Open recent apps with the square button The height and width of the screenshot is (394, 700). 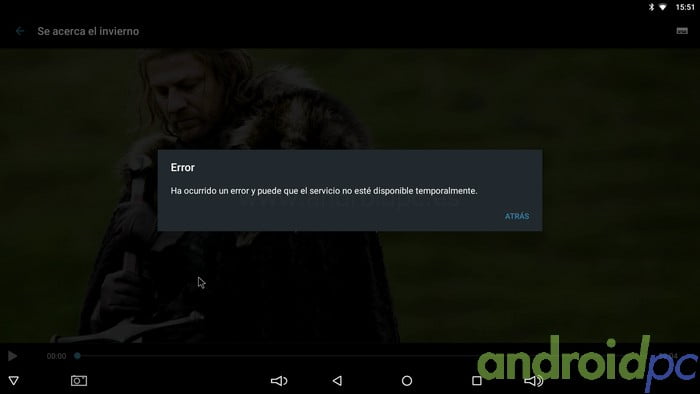click(477, 381)
